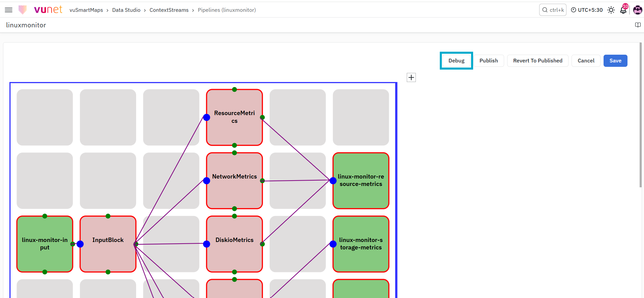Select the InputBlock node
The width and height of the screenshot is (644, 298).
coord(108,244)
